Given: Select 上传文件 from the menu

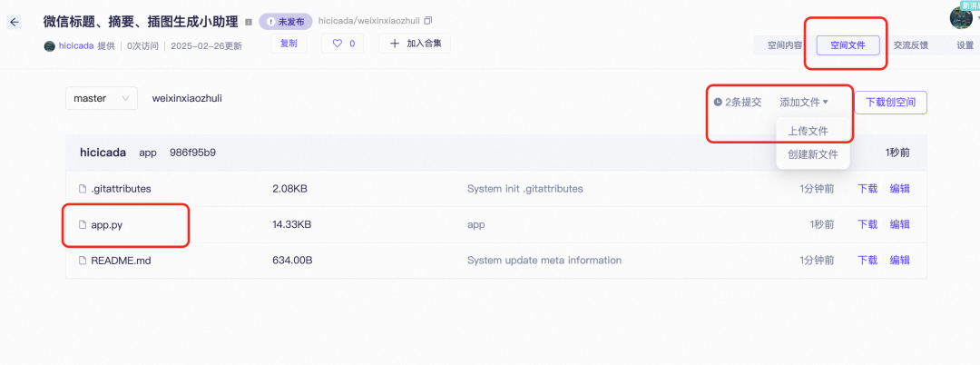Looking at the screenshot, I should pos(808,131).
